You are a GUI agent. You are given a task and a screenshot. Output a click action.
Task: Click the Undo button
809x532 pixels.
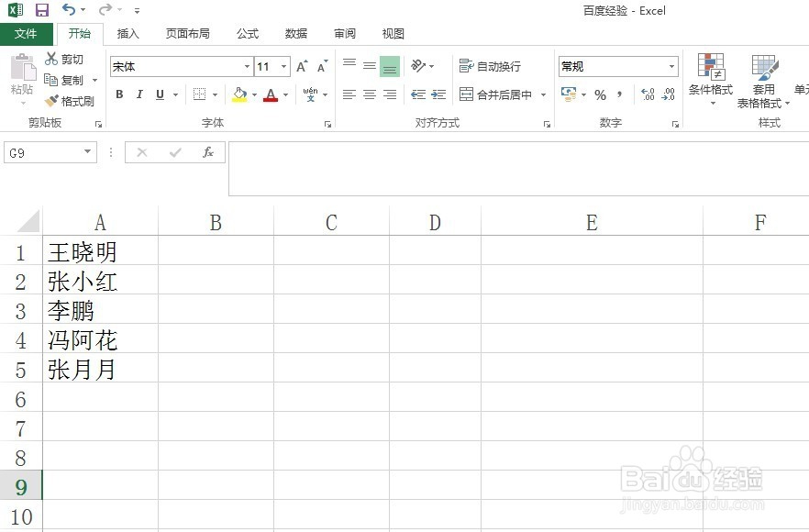coord(71,10)
